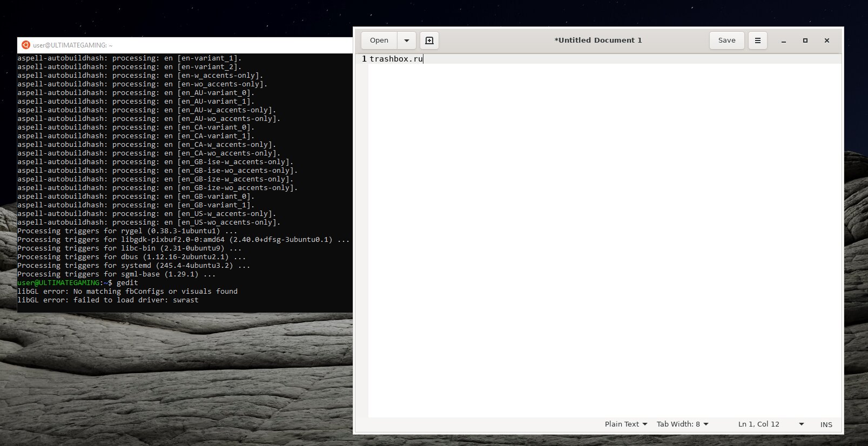This screenshot has width=868, height=446.
Task: Open the Ln 1, Col 12 position dropdown
Action: [771, 424]
